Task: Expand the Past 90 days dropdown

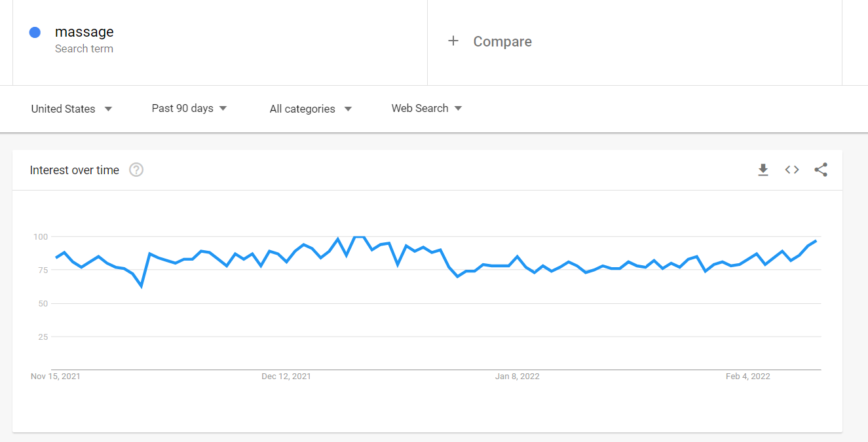Action: coord(189,108)
